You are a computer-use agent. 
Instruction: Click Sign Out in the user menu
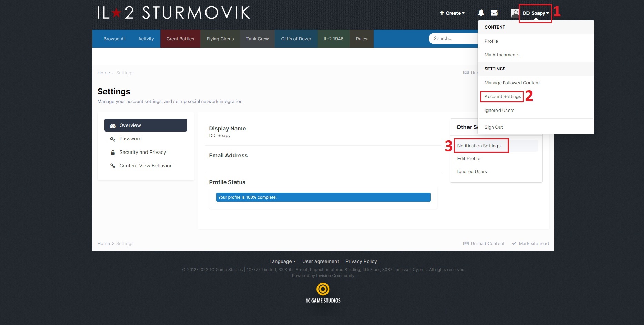pos(536,127)
